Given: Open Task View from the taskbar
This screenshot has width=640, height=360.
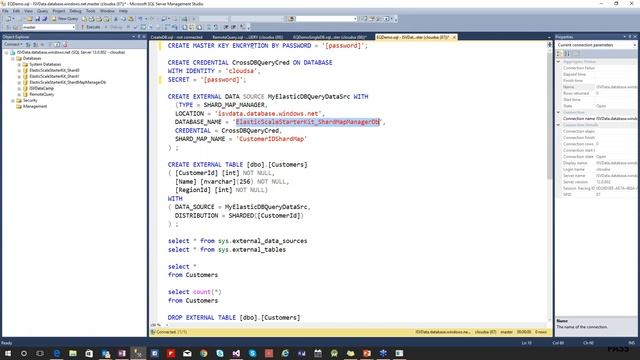Looking at the screenshot, I should 40,353.
